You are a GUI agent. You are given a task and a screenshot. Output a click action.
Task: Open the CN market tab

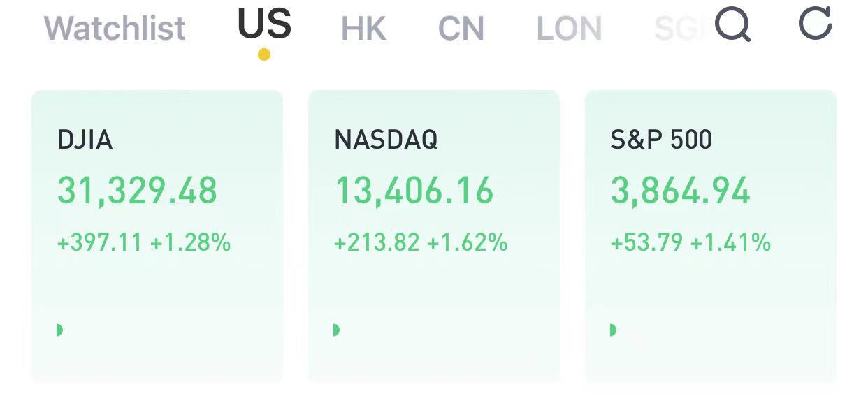[461, 29]
